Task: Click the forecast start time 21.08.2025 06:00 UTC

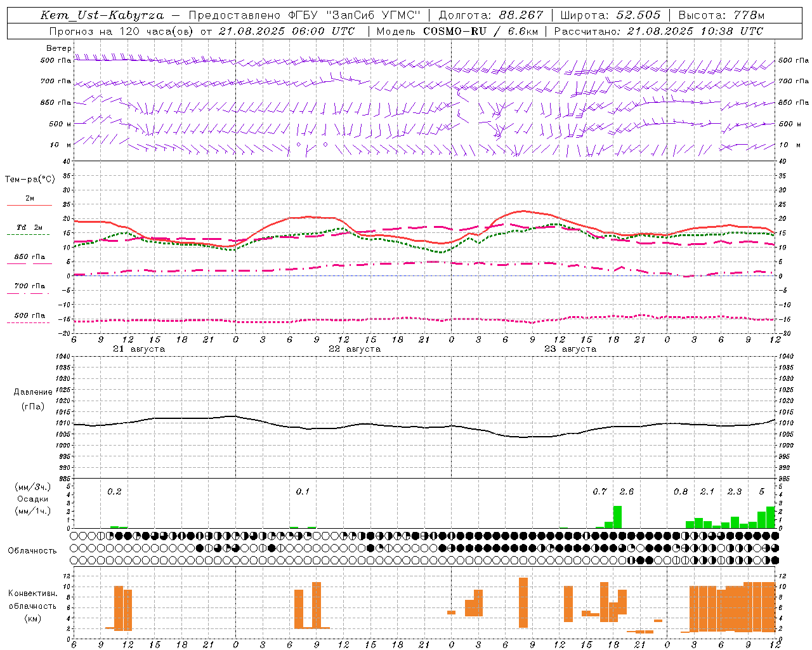Action: [x=287, y=31]
